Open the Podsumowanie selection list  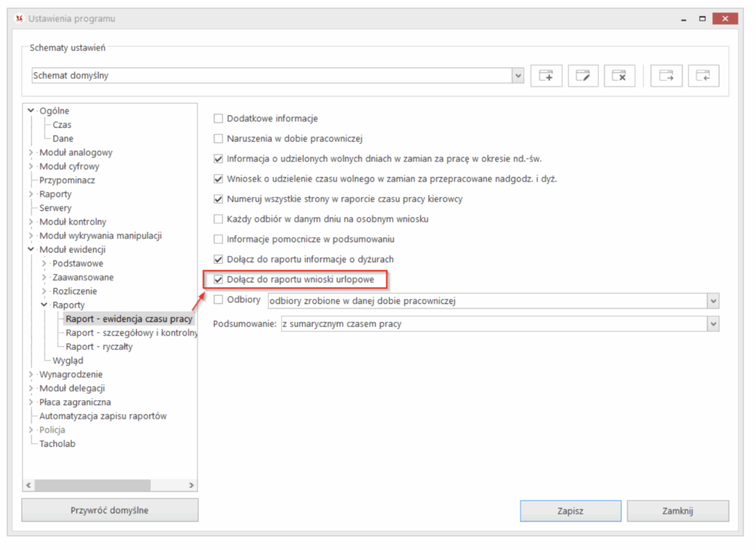[712, 323]
